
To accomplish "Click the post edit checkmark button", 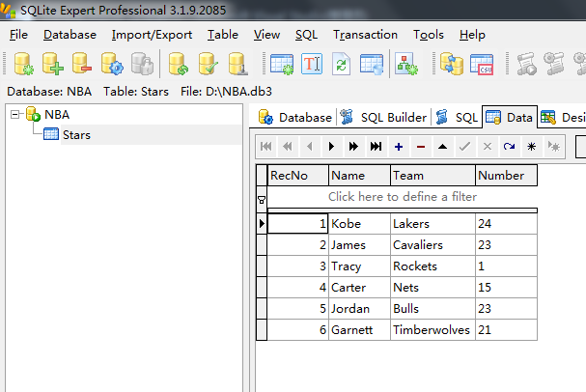I will tap(464, 147).
